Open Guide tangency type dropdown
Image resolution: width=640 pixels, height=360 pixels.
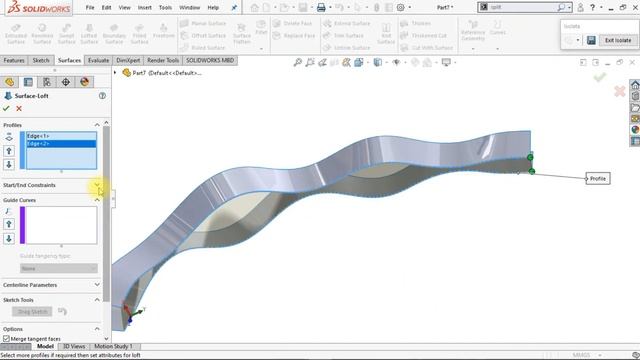click(59, 268)
